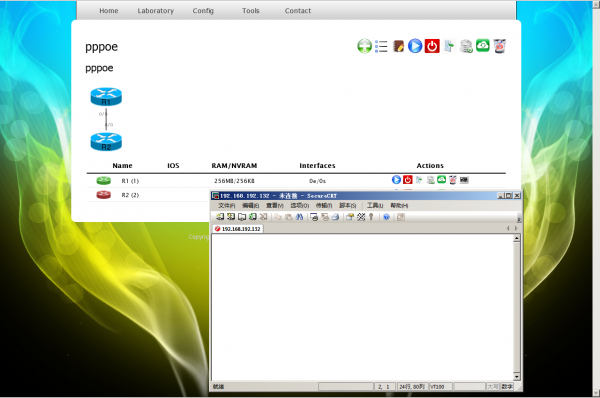Click the terminal scrollbar down arrow

(x=517, y=377)
